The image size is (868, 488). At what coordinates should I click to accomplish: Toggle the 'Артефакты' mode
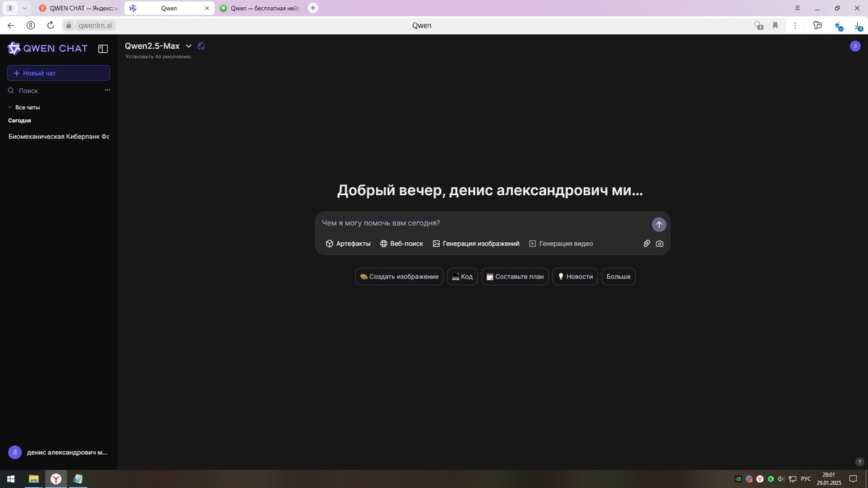[x=348, y=244]
